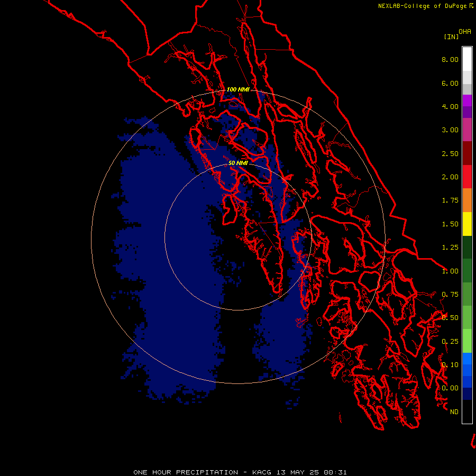This screenshot has width=476, height=476.
Task: Select the orange 1.75 legend swatch
Action: tap(467, 200)
